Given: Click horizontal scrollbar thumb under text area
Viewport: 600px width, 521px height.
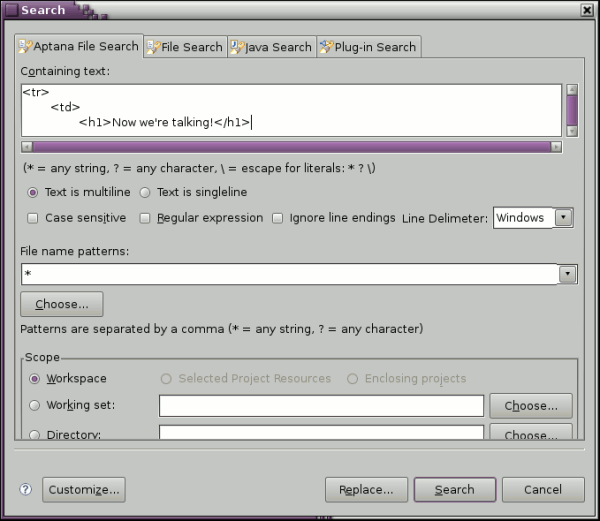Looking at the screenshot, I should coord(292,147).
